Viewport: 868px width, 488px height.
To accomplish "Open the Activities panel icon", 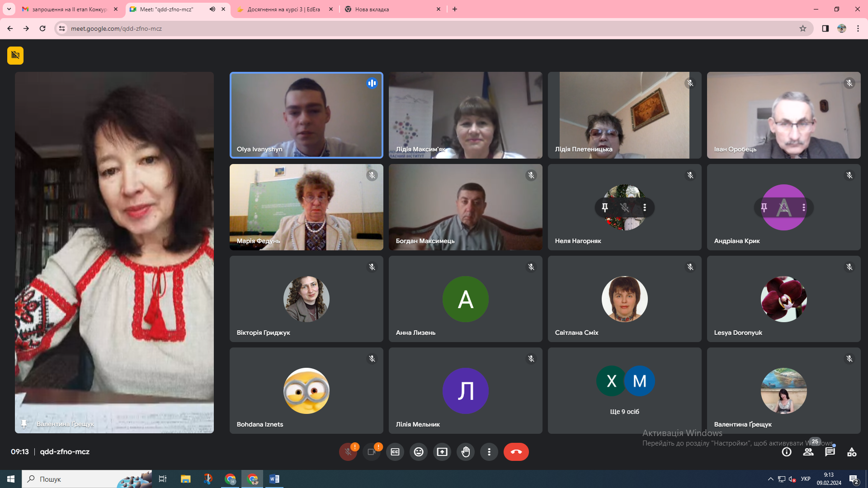I will (852, 452).
